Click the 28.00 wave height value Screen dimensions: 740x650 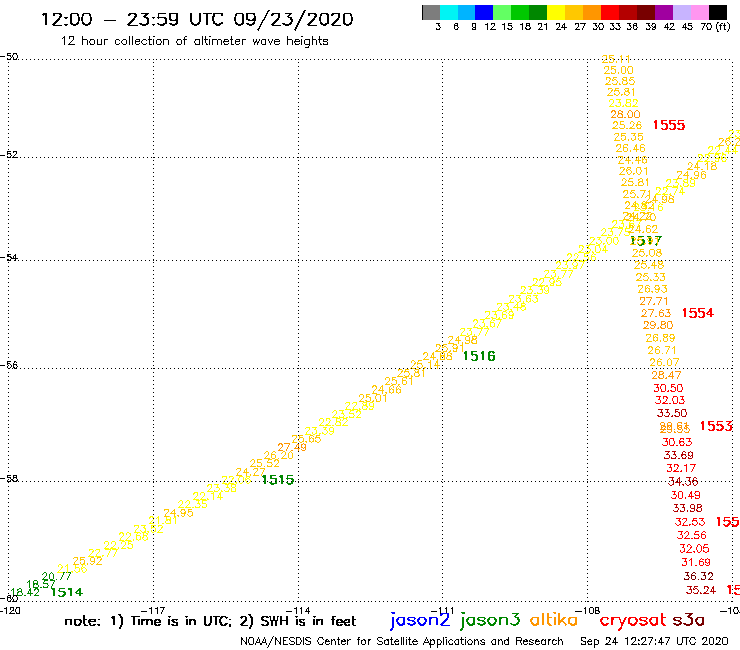tap(625, 114)
